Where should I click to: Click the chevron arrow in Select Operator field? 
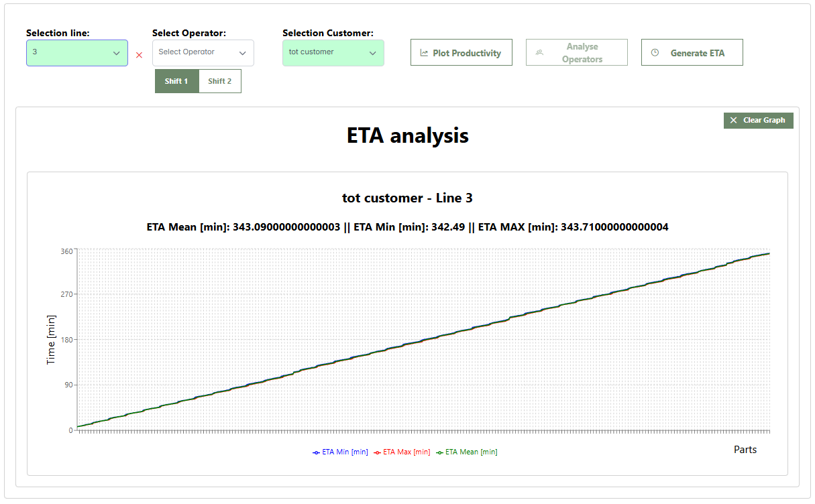click(x=242, y=53)
